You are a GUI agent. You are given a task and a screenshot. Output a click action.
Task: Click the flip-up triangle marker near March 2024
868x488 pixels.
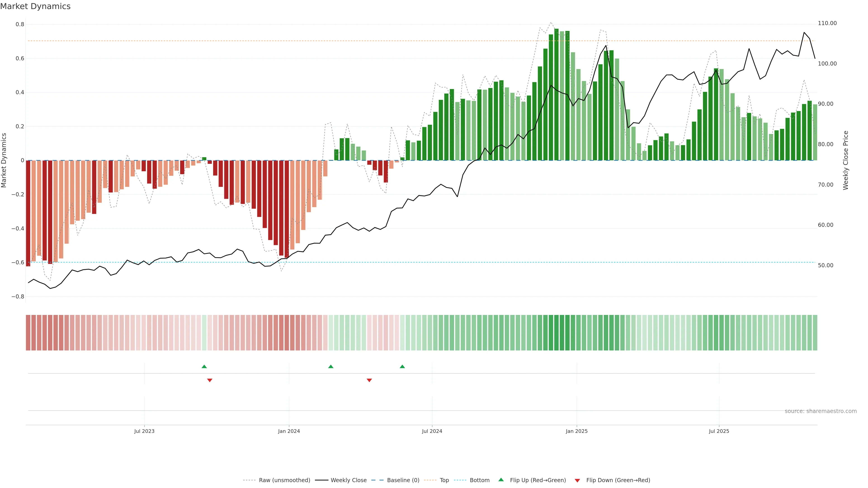[x=330, y=366]
